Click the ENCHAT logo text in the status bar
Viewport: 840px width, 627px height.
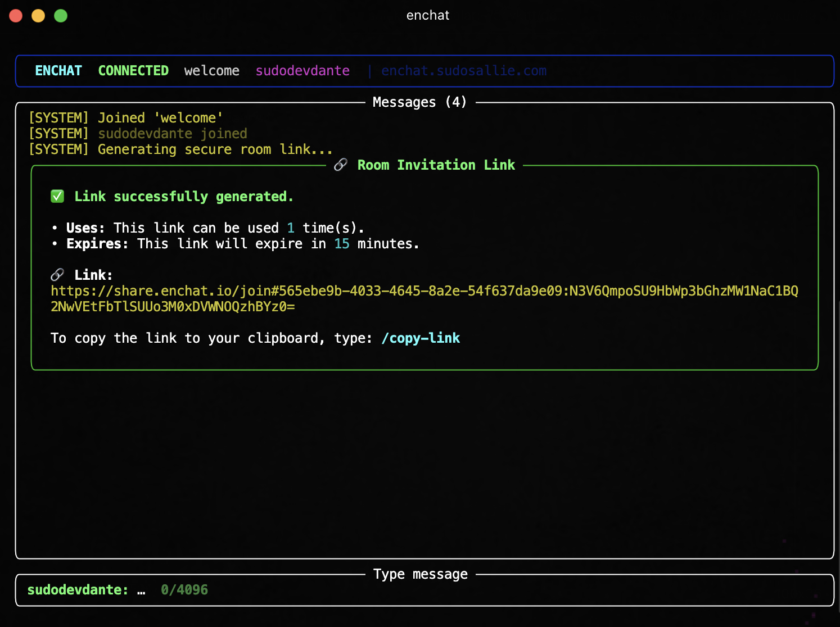click(58, 70)
